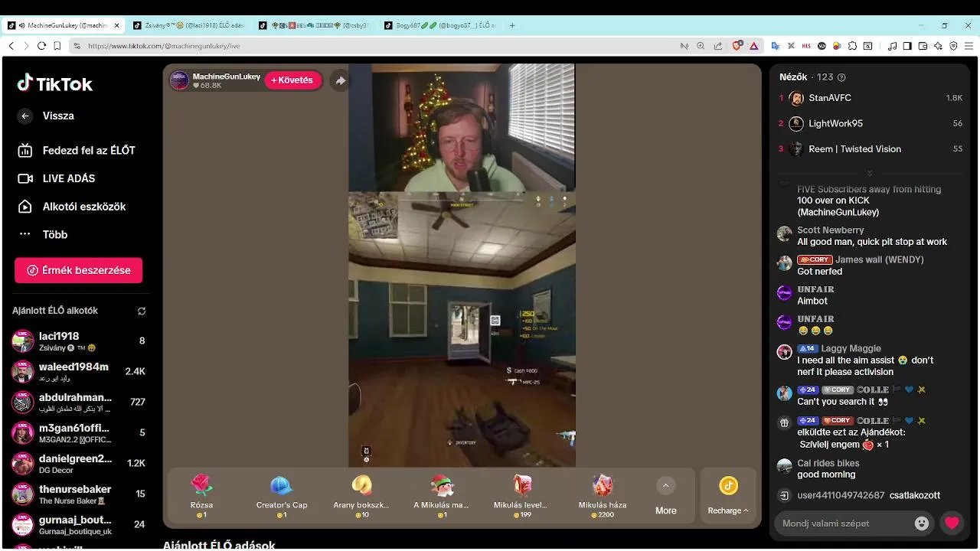The height and width of the screenshot is (551, 980).
Task: Share the live stream
Action: [x=340, y=80]
